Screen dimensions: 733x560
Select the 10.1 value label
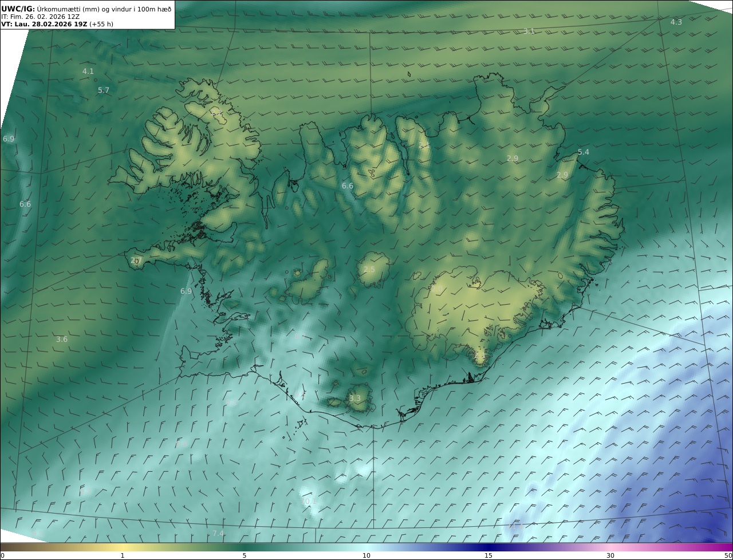[309, 502]
